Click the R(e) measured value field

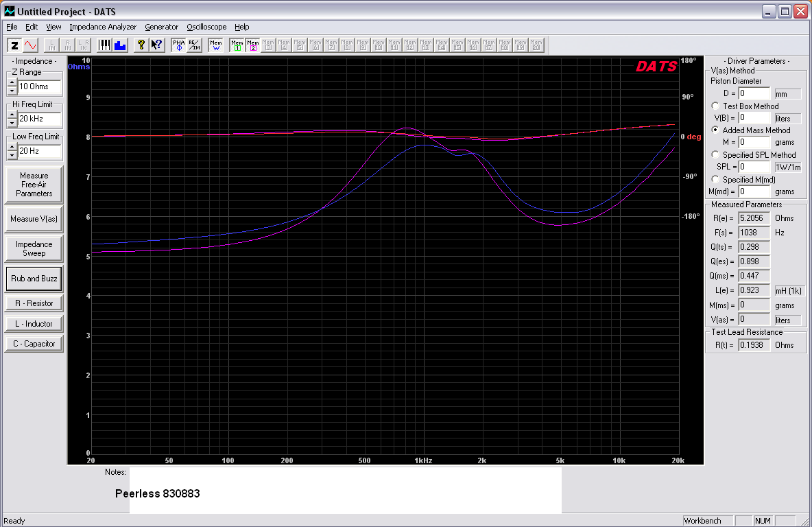point(754,218)
